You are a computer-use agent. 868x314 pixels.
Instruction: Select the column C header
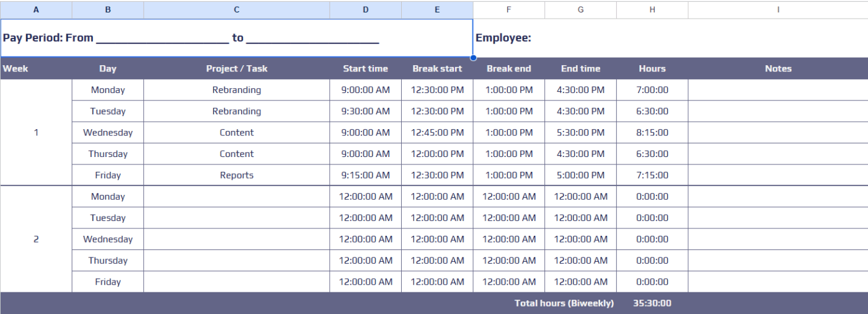click(236, 10)
